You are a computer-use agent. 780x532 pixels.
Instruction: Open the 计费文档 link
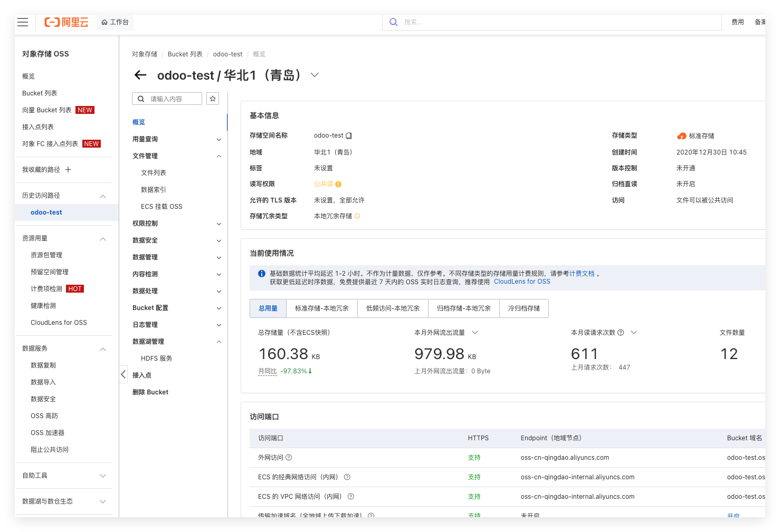pos(582,274)
